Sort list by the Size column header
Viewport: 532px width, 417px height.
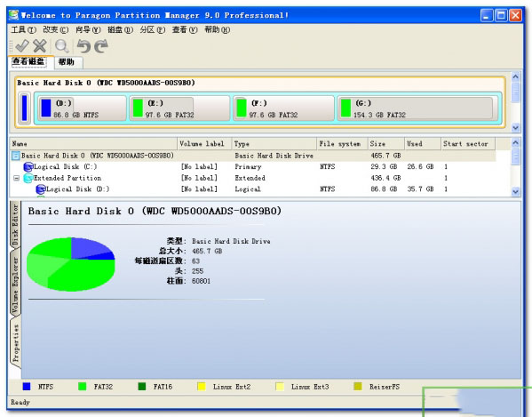pyautogui.click(x=385, y=144)
